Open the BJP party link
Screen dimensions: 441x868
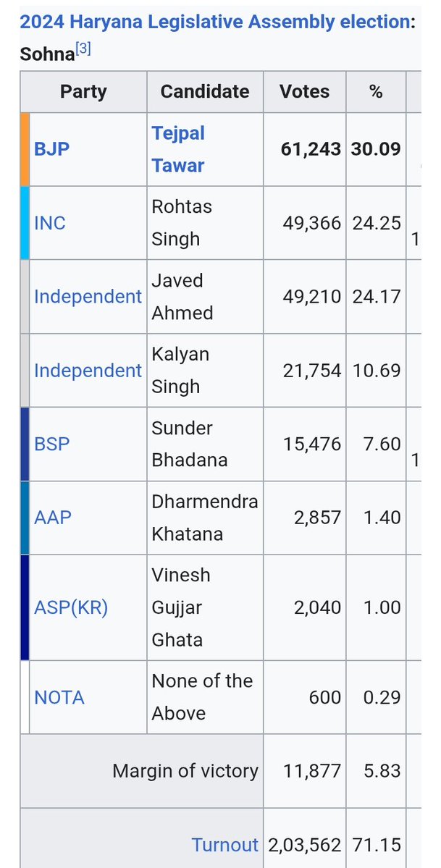[x=52, y=149]
